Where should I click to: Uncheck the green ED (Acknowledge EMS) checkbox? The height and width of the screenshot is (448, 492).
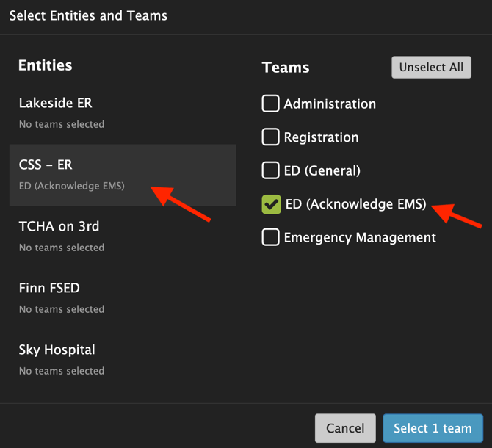coord(271,204)
